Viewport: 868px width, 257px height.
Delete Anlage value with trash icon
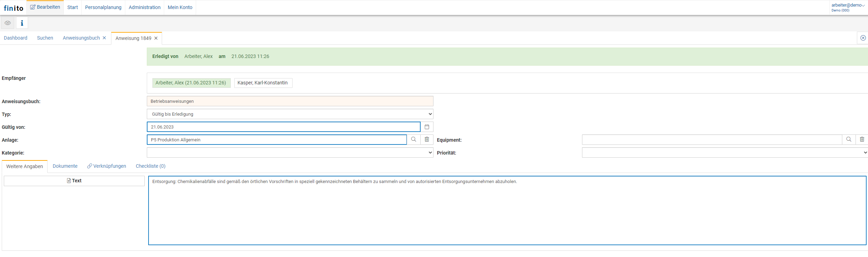coord(427,139)
